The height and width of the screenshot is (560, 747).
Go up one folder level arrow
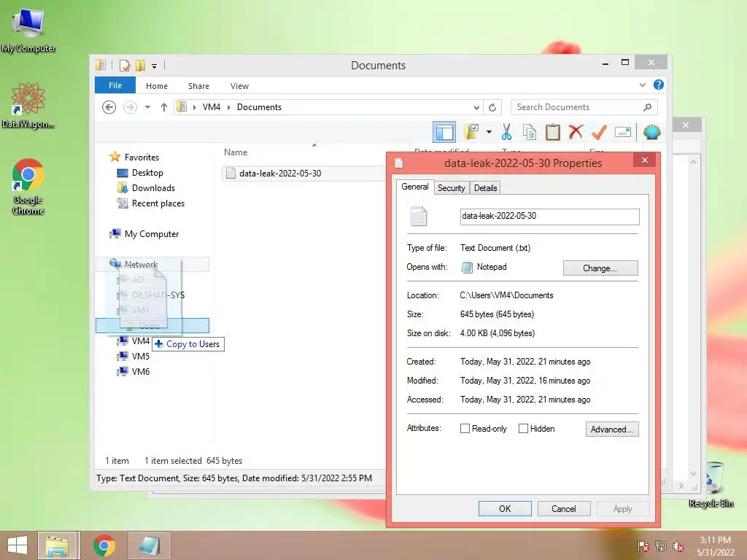164,107
